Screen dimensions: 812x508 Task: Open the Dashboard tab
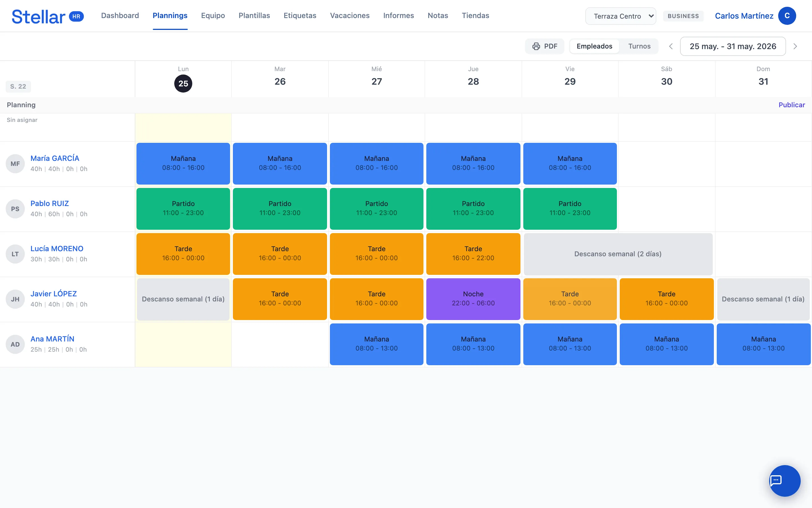tap(120, 16)
